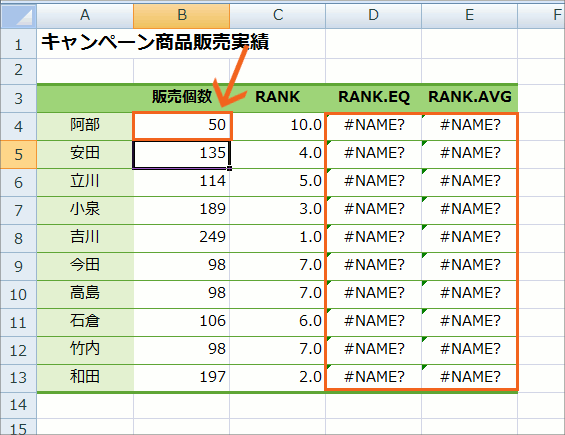Click the #NAME? error in cell E13
Image resolution: width=565 pixels, height=435 pixels.
(470, 377)
